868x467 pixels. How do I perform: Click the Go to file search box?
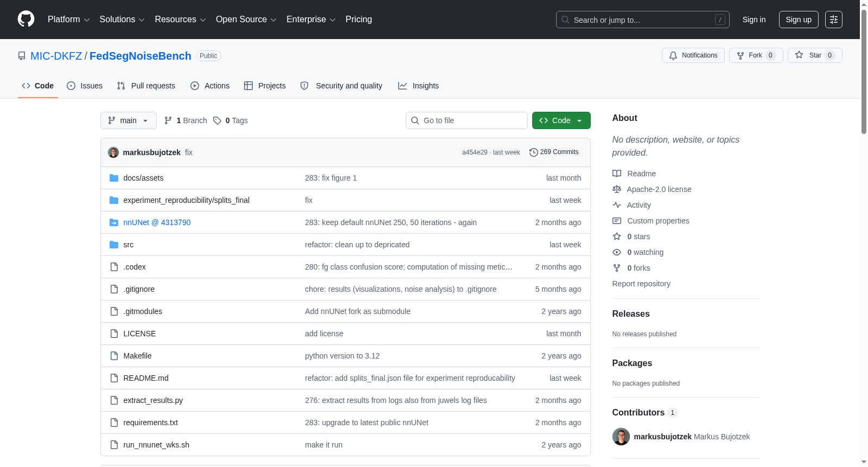click(467, 120)
